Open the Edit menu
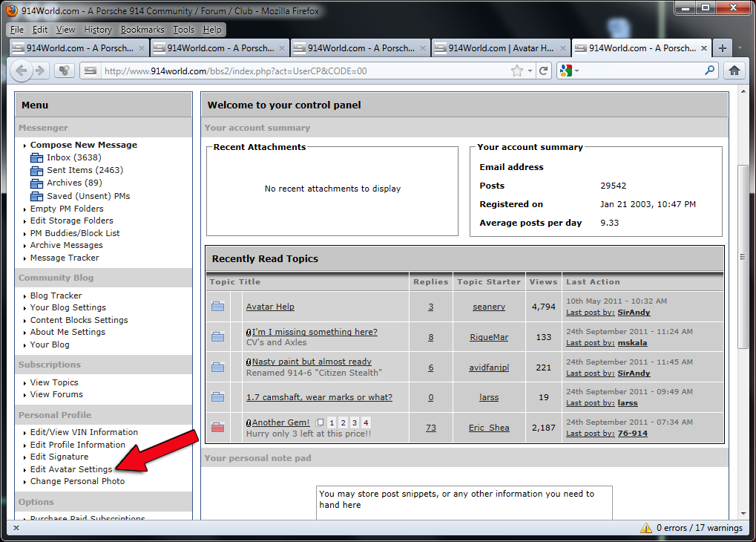The image size is (756, 542). tap(40, 30)
